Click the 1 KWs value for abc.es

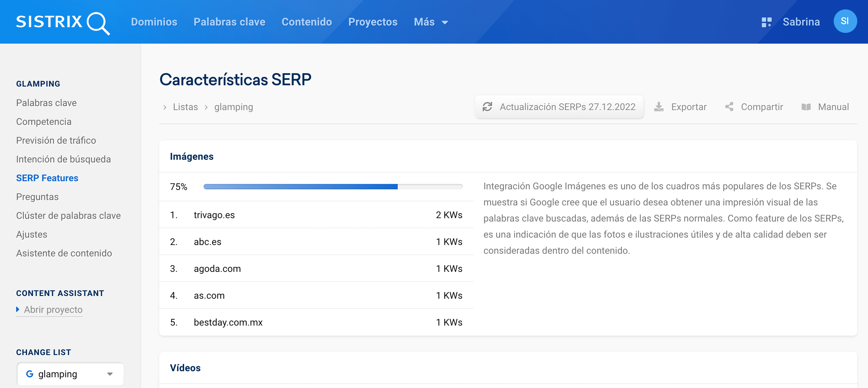pos(449,241)
